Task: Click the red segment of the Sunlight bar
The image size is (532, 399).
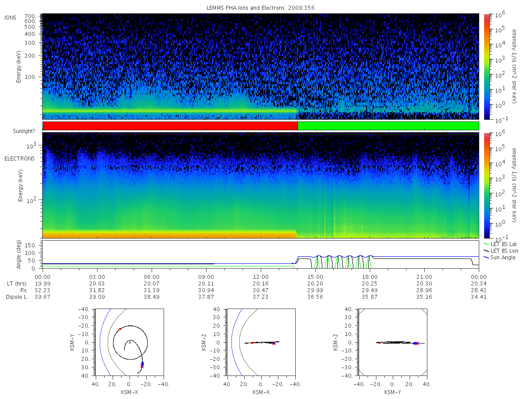Action: click(170, 126)
